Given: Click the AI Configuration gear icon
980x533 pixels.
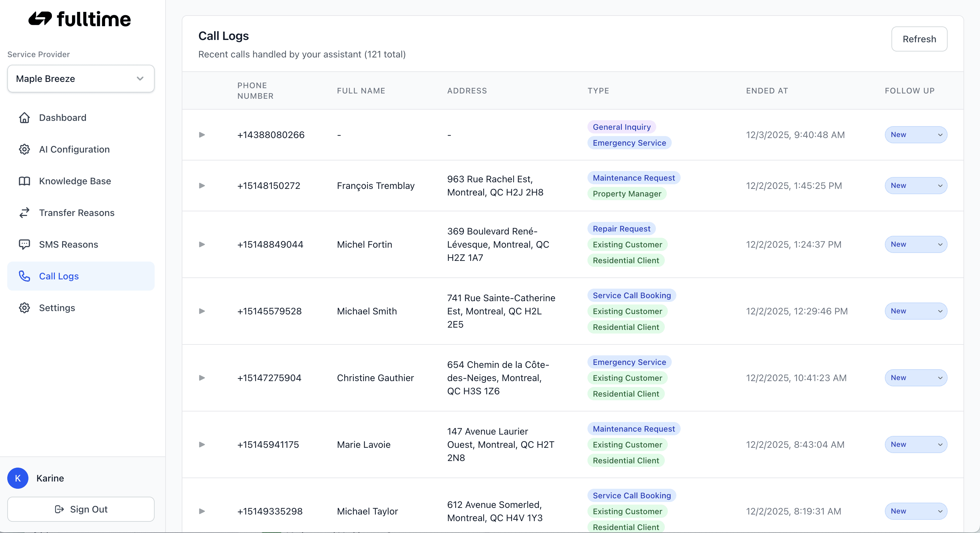Looking at the screenshot, I should pyautogui.click(x=24, y=149).
